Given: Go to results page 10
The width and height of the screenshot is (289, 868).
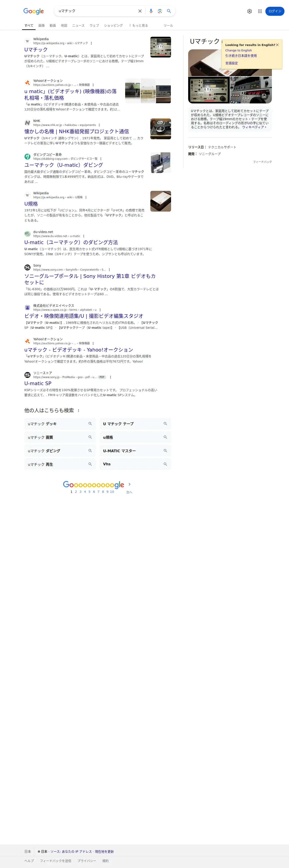Looking at the screenshot, I should tap(112, 492).
